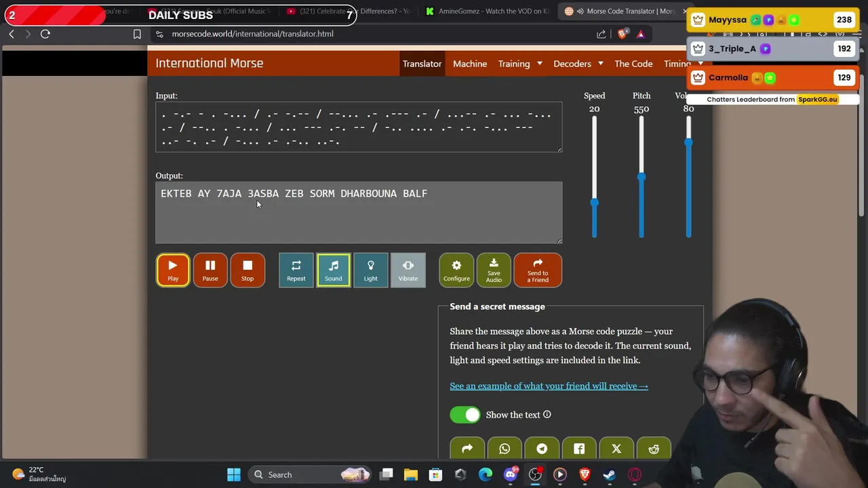Adjust the Pitch slider handle
The image size is (868, 488).
(642, 177)
